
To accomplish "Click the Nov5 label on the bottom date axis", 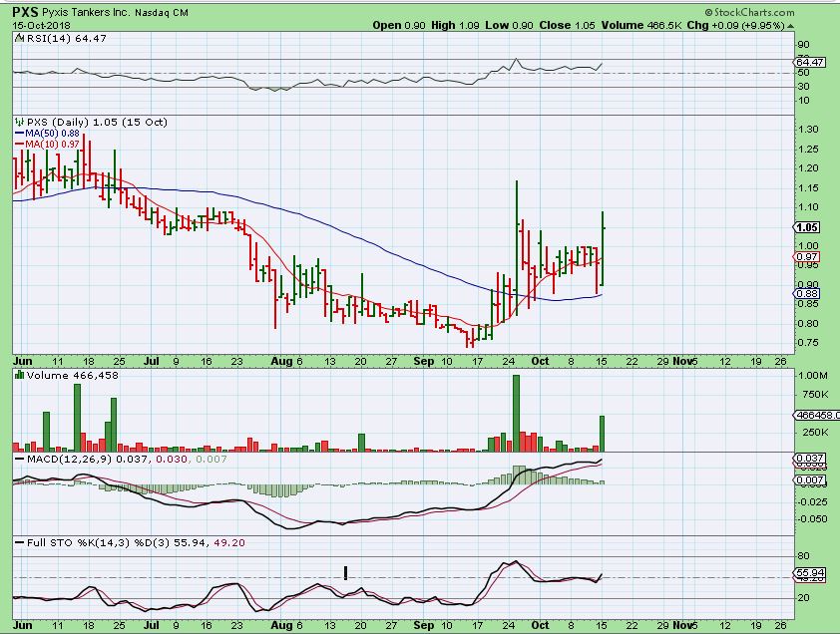I will click(x=685, y=625).
